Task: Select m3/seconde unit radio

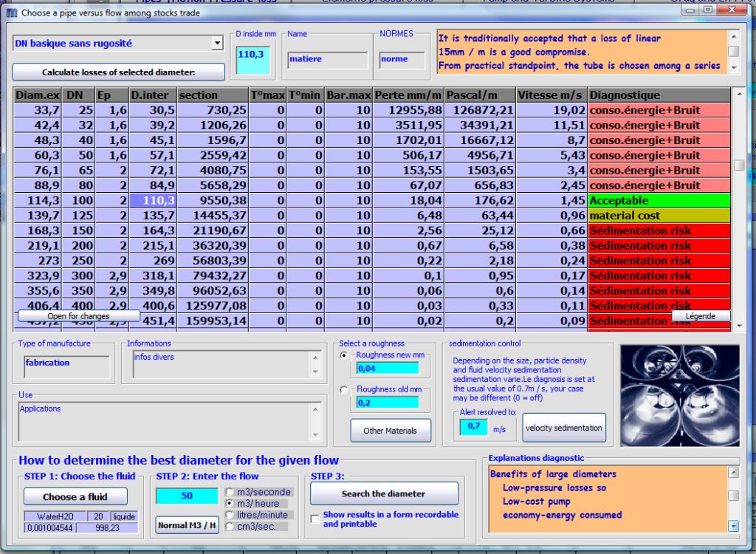Action: (230, 492)
